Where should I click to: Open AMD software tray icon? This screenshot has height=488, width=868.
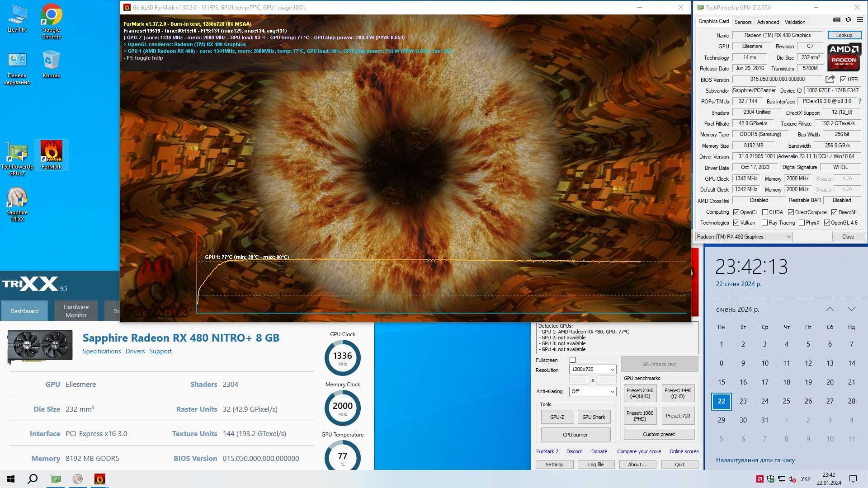click(x=760, y=479)
